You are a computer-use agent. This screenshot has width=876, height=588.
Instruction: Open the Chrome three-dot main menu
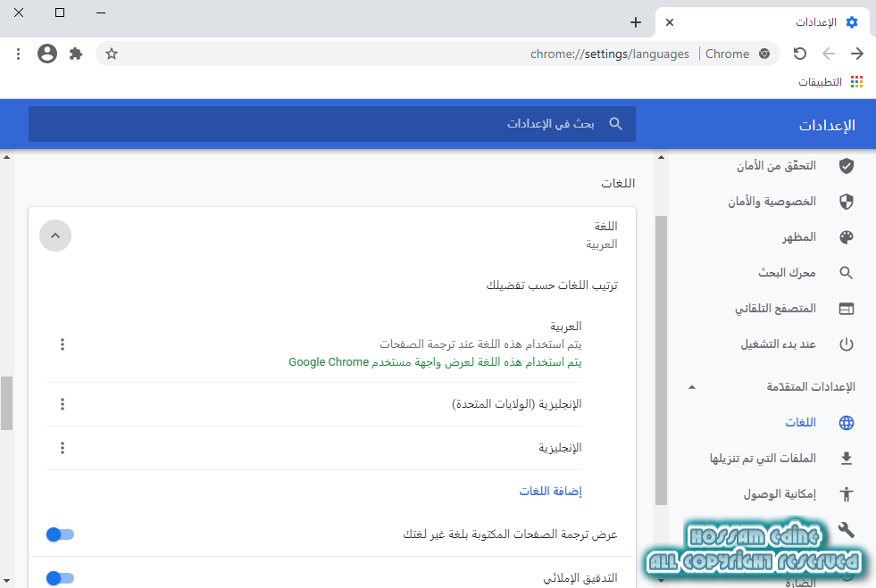coord(19,54)
